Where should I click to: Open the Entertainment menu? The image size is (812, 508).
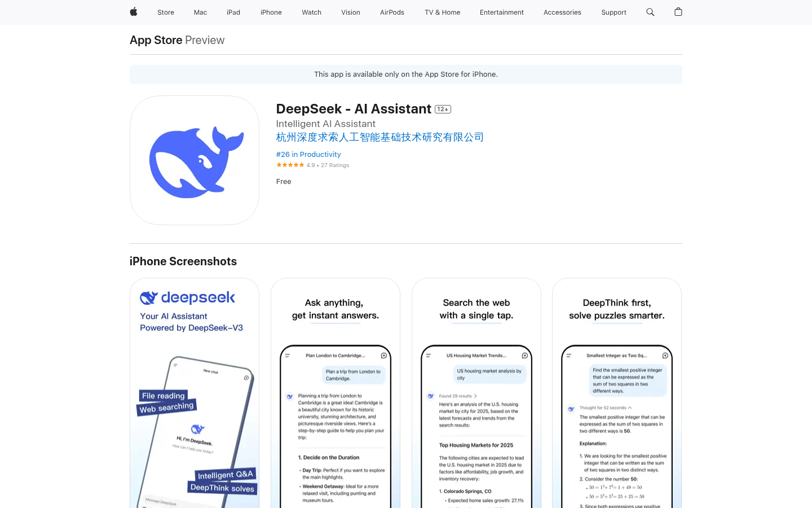tap(502, 12)
